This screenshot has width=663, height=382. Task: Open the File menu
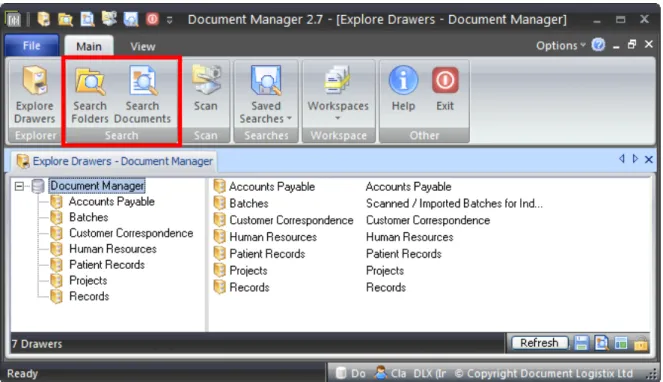[31, 46]
